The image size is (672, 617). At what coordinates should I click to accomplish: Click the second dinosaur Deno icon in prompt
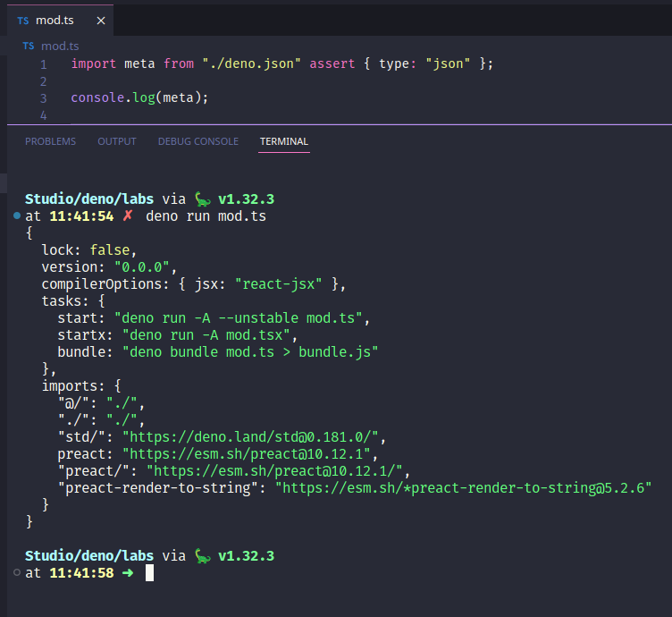[x=202, y=556]
